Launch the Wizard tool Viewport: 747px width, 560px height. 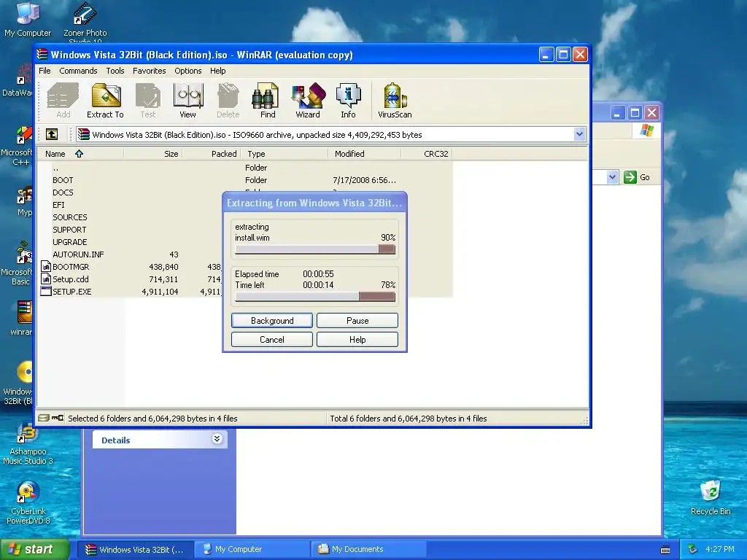point(308,101)
